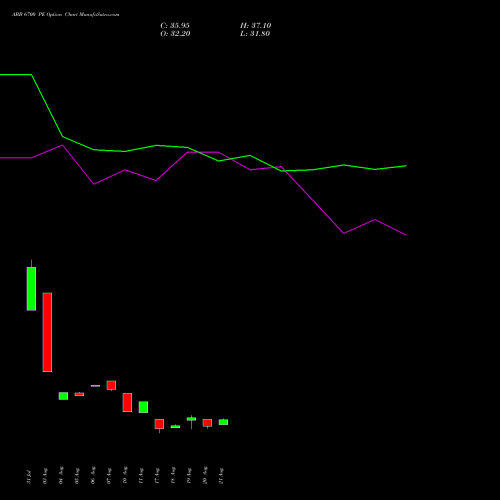Screen dimensions: 500x500
Task: Select the small green candlestick for 04 Aug
Action: point(63,396)
